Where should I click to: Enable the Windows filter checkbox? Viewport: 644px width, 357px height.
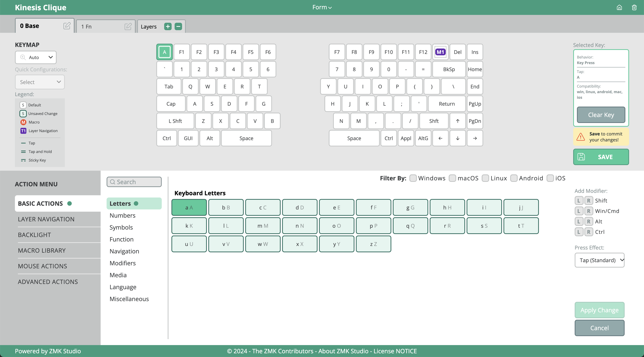click(413, 178)
